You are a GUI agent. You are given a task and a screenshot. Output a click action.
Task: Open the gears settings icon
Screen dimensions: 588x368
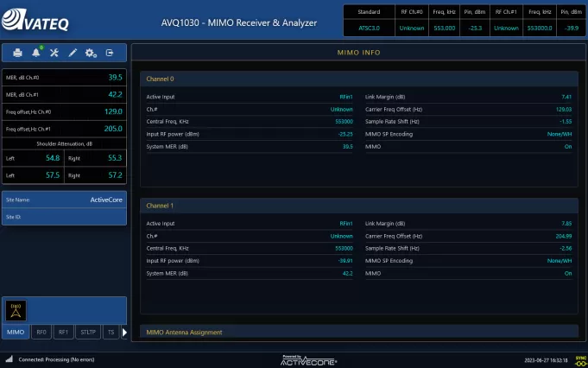91,53
